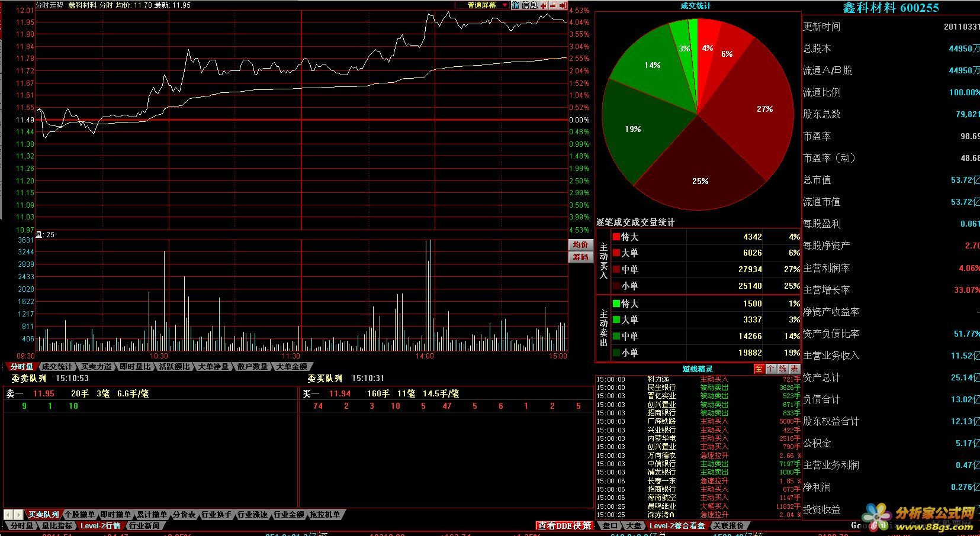The width and height of the screenshot is (980, 536).
Task: Open the bottom-row 分时量 tab
Action: pos(22,525)
